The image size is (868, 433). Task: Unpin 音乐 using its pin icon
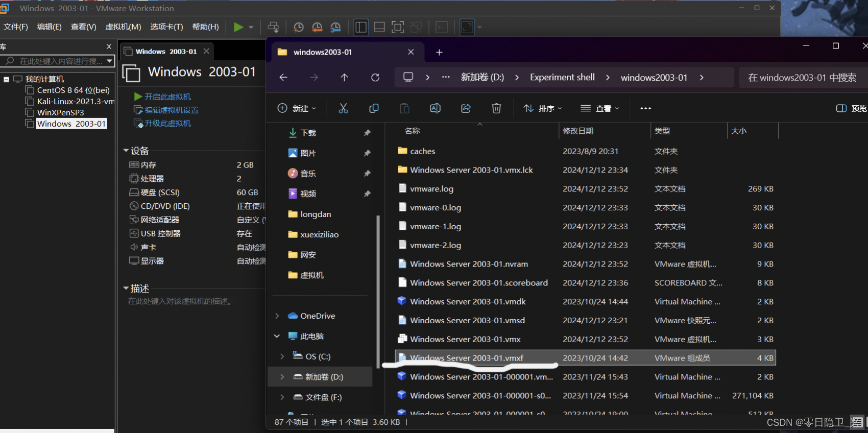pos(367,174)
